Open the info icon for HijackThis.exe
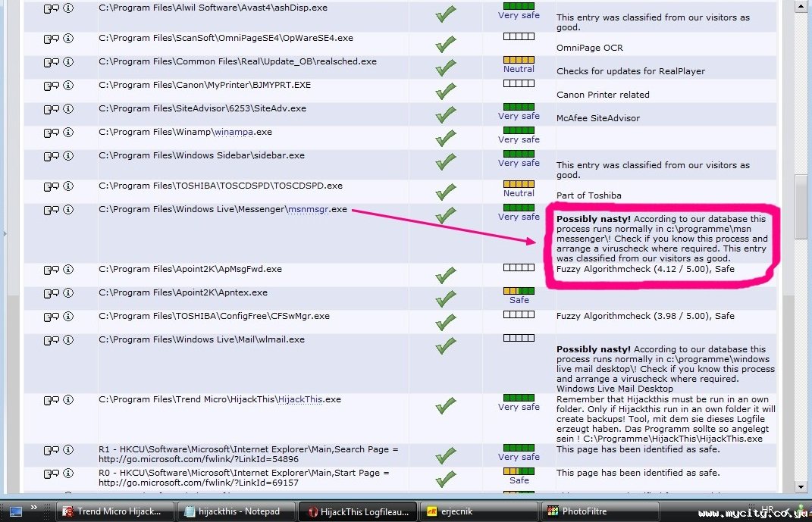812x522 pixels. (x=68, y=400)
